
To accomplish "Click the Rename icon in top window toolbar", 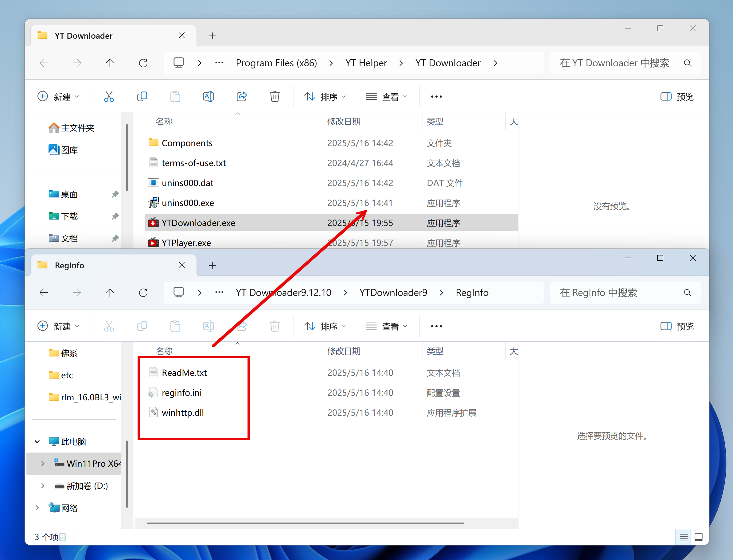I will tap(208, 97).
